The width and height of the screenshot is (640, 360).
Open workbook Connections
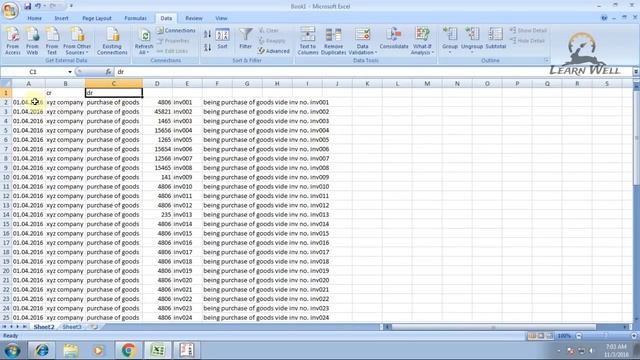coord(176,31)
